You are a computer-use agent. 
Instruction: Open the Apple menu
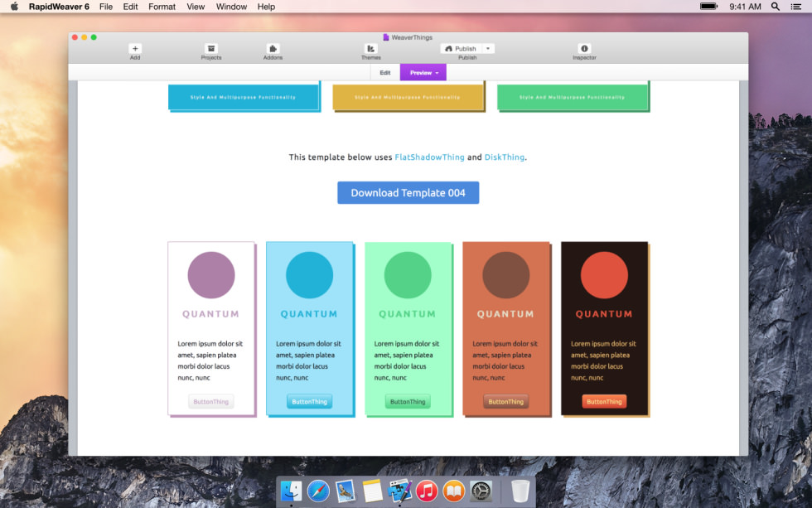(x=15, y=7)
